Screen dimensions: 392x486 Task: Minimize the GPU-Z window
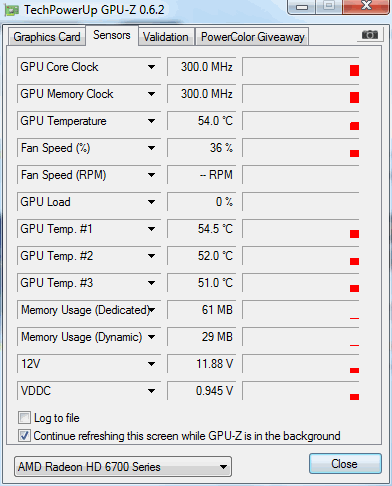(302, 7)
